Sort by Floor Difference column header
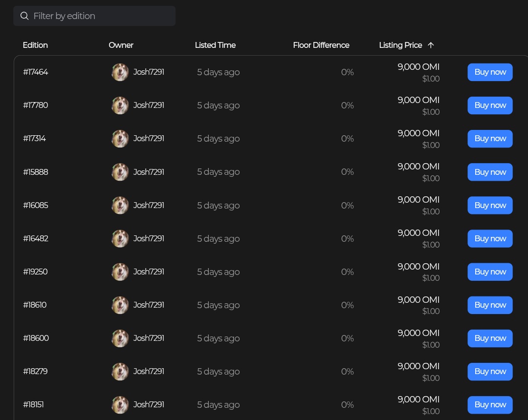The width and height of the screenshot is (528, 420). 321,45
